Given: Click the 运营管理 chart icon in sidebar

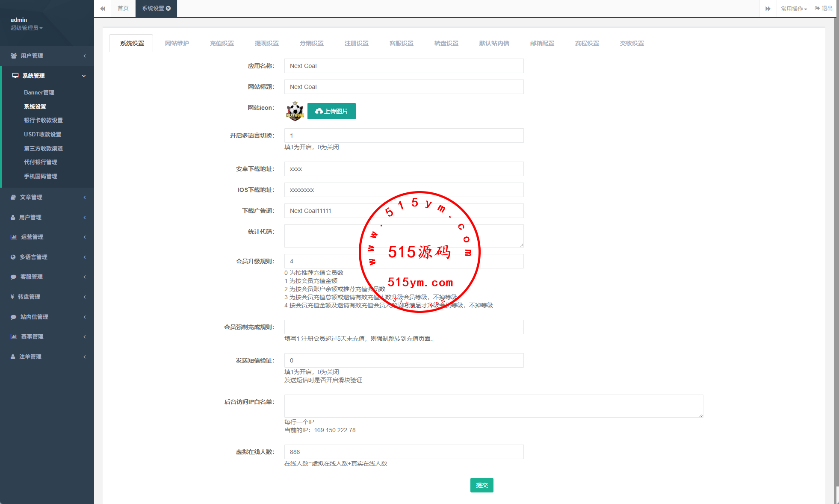Looking at the screenshot, I should [14, 237].
